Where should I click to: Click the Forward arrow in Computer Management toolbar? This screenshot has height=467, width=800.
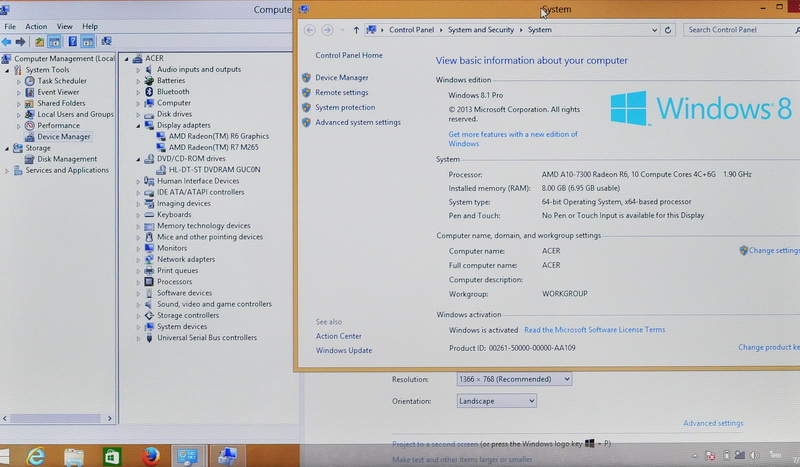coord(20,42)
